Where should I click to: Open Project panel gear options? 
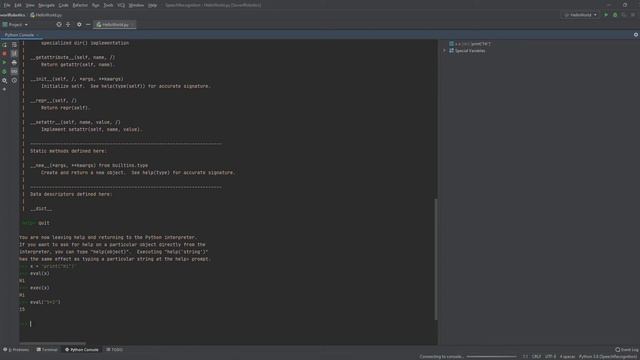pyautogui.click(x=79, y=24)
